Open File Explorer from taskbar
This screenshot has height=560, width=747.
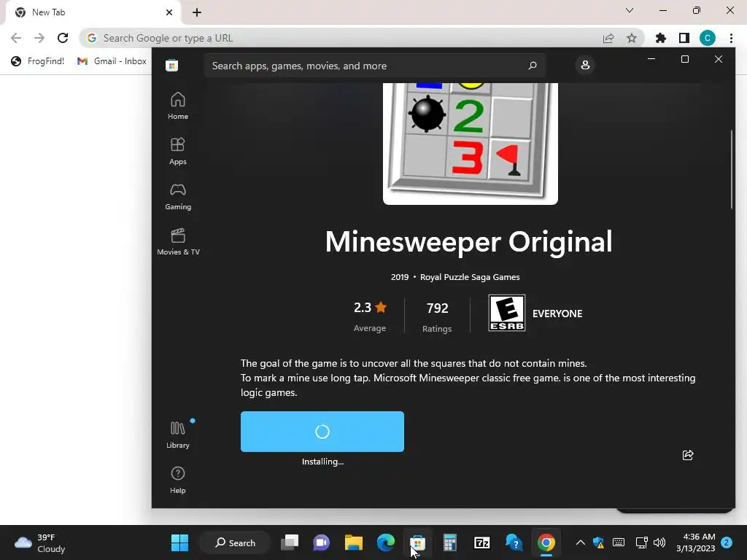354,542
